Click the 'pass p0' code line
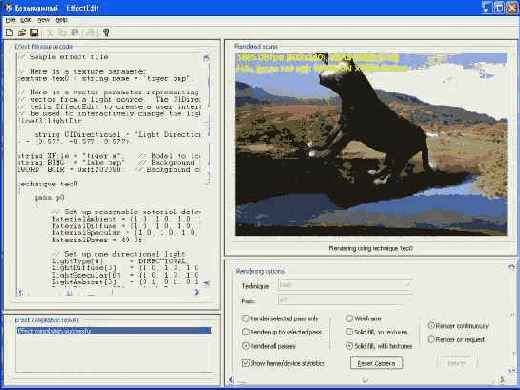Screen dimensions: 520x390 point(49,197)
